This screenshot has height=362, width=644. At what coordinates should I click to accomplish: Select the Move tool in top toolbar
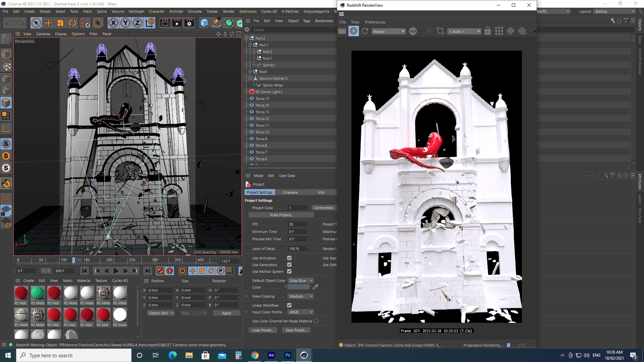click(x=48, y=23)
